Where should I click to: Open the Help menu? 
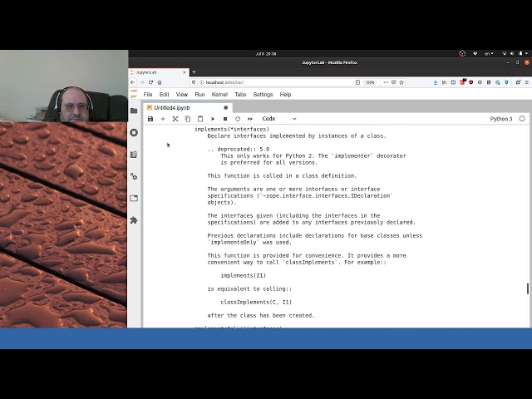pos(285,94)
